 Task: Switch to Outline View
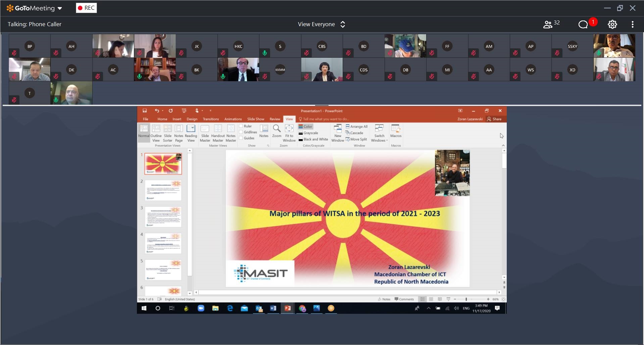click(x=156, y=133)
